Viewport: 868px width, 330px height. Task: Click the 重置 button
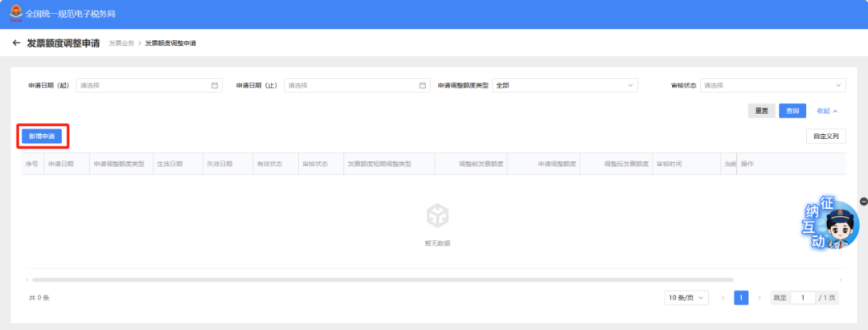tap(762, 111)
